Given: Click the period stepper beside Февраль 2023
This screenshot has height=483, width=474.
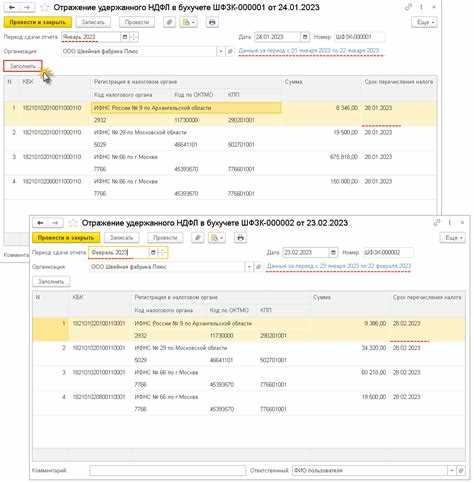Looking at the screenshot, I should pyautogui.click(x=163, y=252).
